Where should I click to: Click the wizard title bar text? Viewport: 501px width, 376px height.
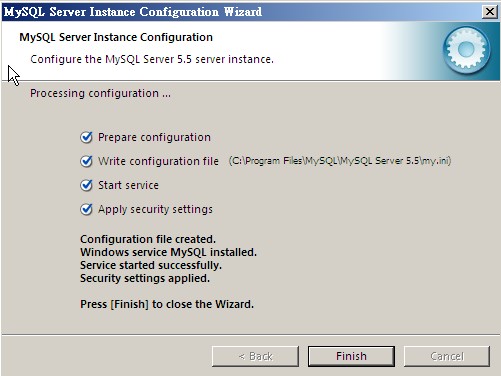133,12
